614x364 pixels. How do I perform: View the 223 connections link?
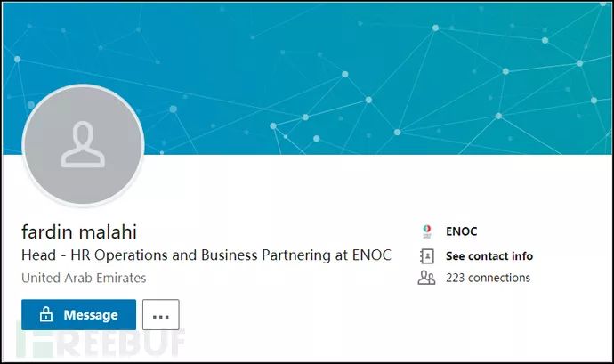coord(488,278)
